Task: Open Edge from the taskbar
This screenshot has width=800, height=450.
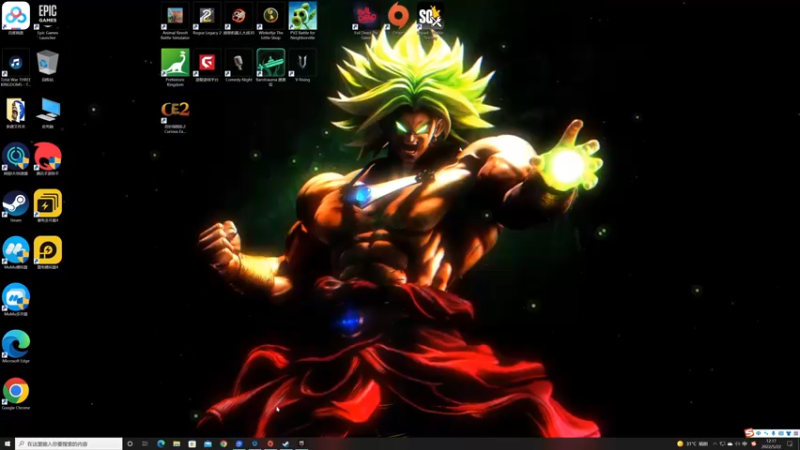Action: pyautogui.click(x=161, y=444)
